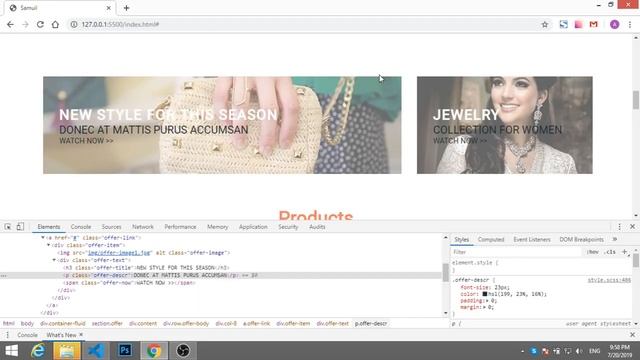Open the Event Listeners tab

click(532, 240)
